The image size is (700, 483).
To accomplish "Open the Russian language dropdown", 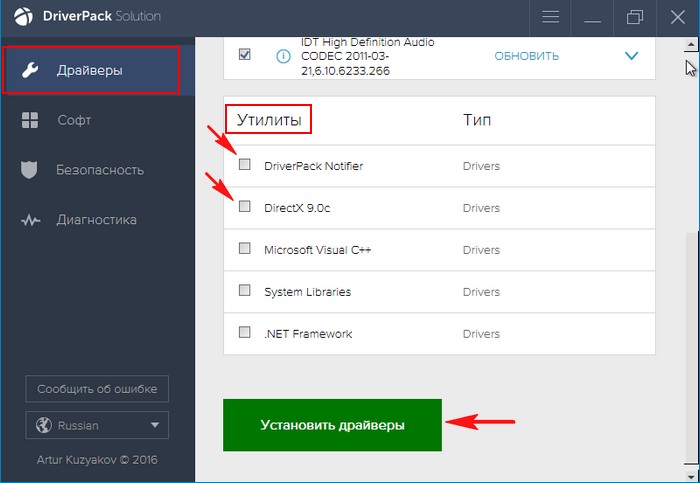I will point(97,425).
